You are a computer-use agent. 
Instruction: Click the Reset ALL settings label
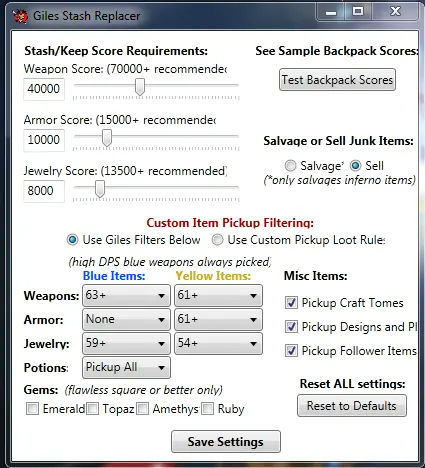pyautogui.click(x=352, y=384)
